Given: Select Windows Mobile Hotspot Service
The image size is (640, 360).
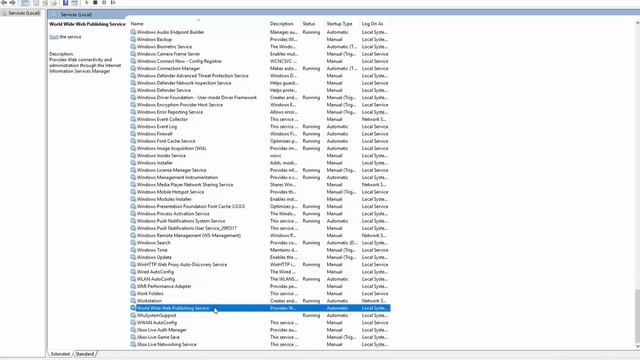Looking at the screenshot, I should (260, 192).
